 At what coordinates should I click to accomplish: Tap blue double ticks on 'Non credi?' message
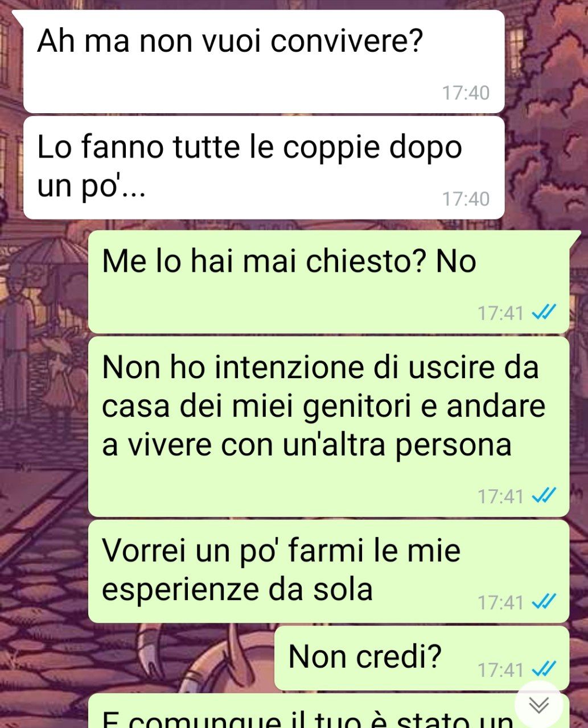[x=543, y=669]
